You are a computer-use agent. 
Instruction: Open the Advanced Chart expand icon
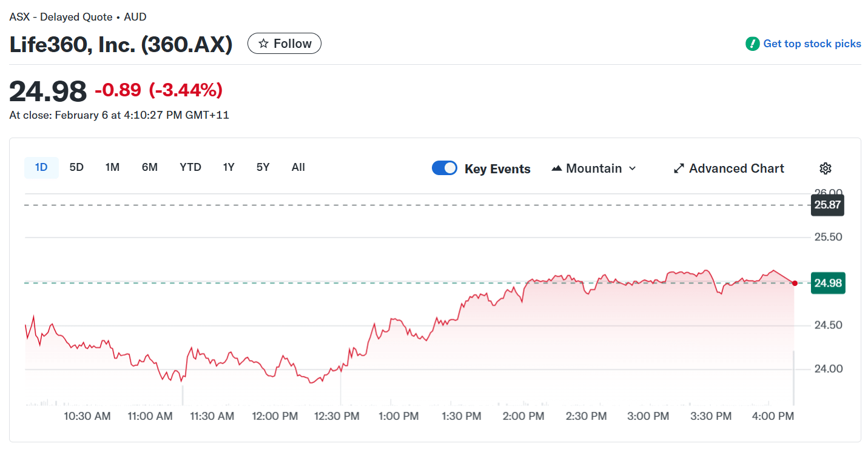[x=678, y=168]
